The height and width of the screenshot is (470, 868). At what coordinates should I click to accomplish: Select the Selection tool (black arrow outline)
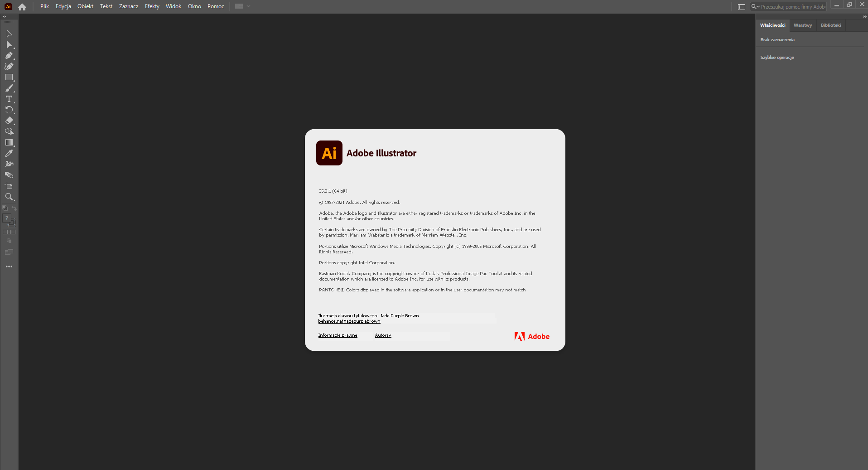pos(9,34)
